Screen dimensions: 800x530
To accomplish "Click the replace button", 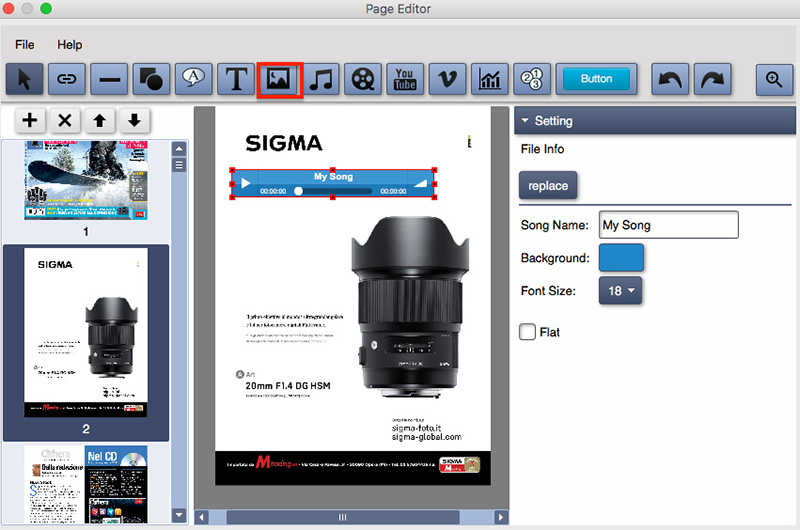I will [x=548, y=186].
